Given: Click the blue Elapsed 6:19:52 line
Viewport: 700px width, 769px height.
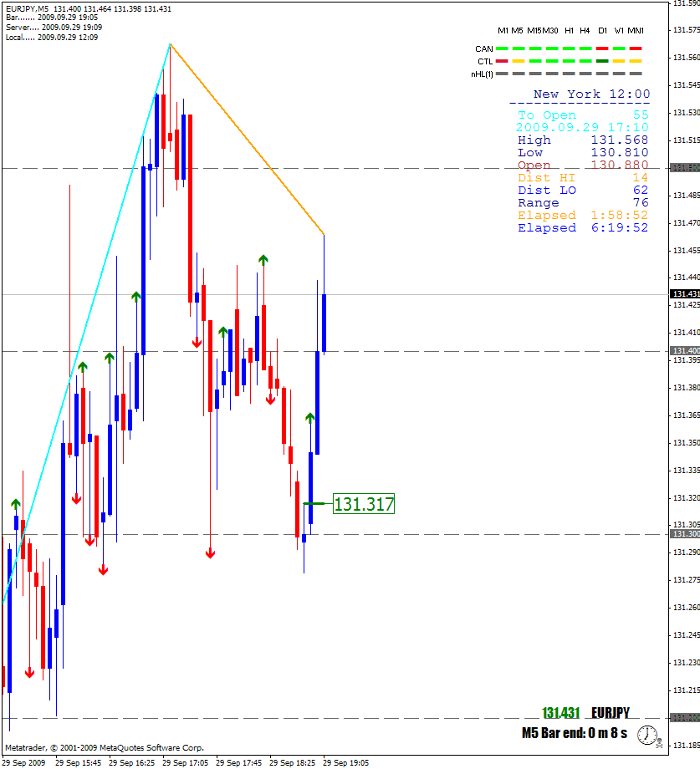Looking at the screenshot, I should coord(583,227).
